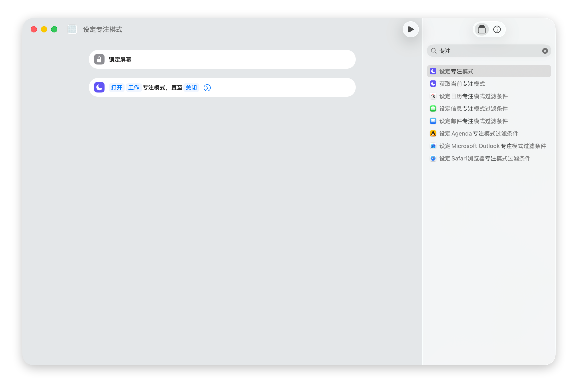The width and height of the screenshot is (578, 392).
Task: Click the moon icon on focus action
Action: (99, 88)
